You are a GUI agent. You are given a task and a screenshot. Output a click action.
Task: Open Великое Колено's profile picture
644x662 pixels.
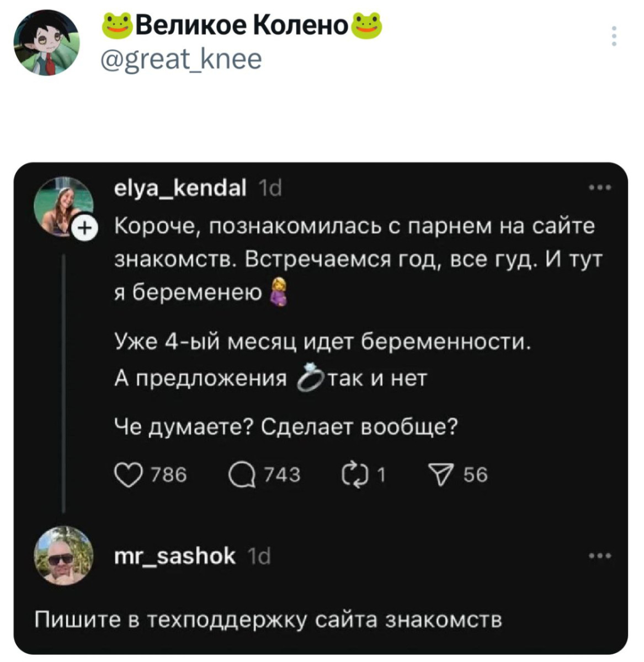(x=47, y=42)
